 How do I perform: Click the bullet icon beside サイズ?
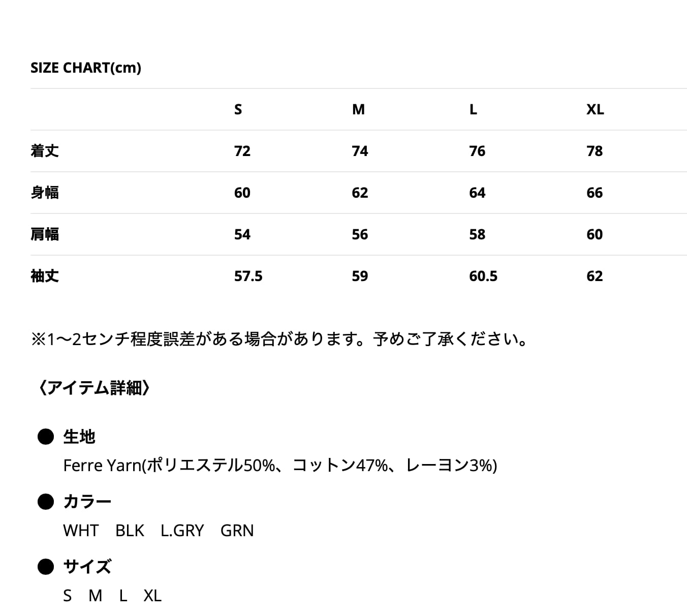click(46, 567)
